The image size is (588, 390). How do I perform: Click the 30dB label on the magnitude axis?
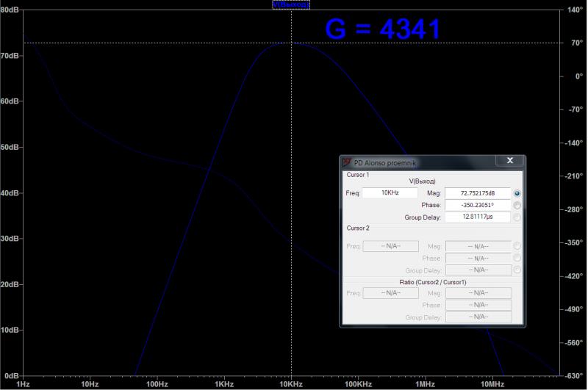pos(10,239)
